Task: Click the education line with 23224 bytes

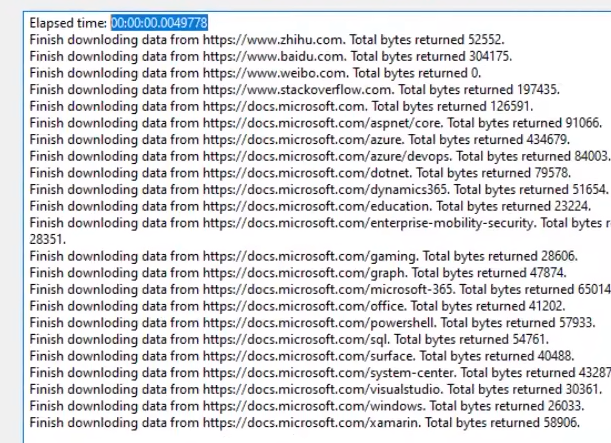Action: (310, 206)
